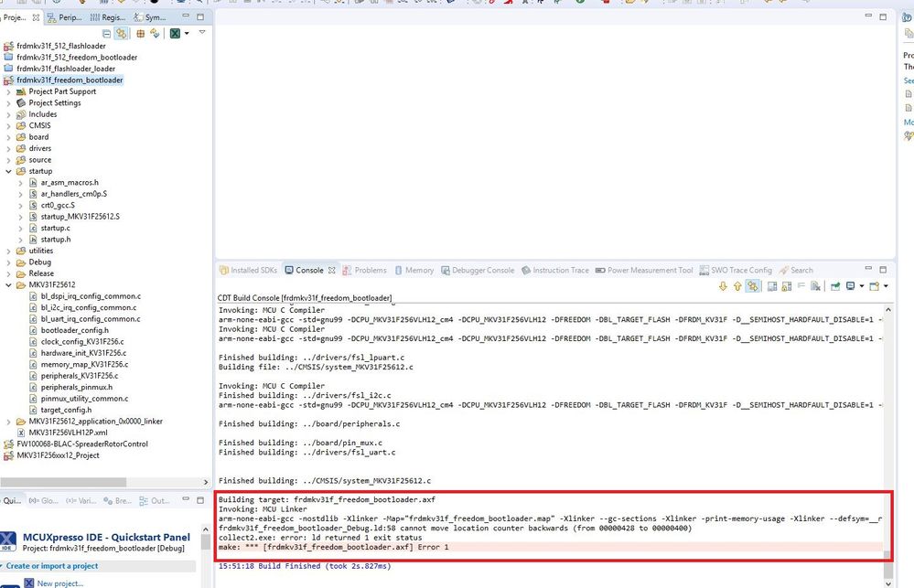Click pin console icon
914x588 pixels.
835,286
